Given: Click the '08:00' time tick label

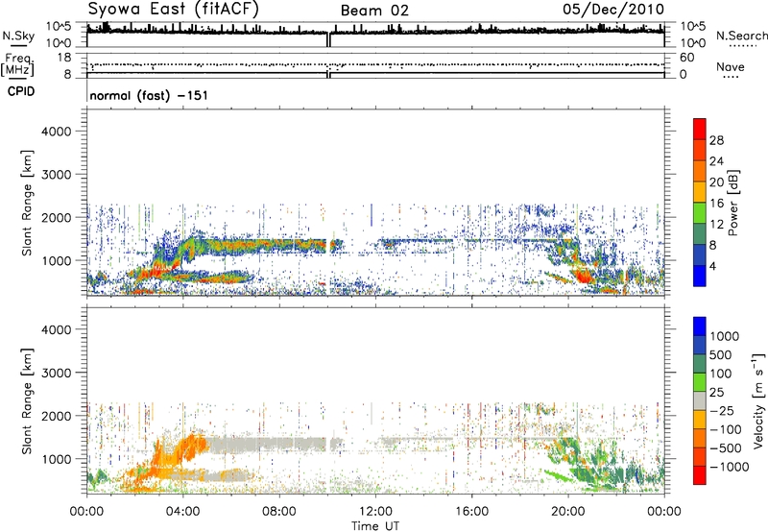Looking at the screenshot, I should (x=279, y=512).
